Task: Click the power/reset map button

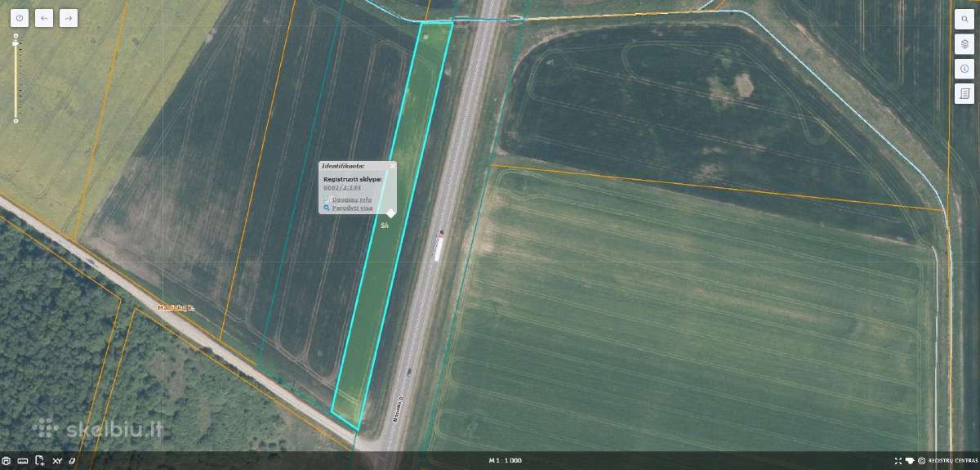Action: click(x=20, y=17)
